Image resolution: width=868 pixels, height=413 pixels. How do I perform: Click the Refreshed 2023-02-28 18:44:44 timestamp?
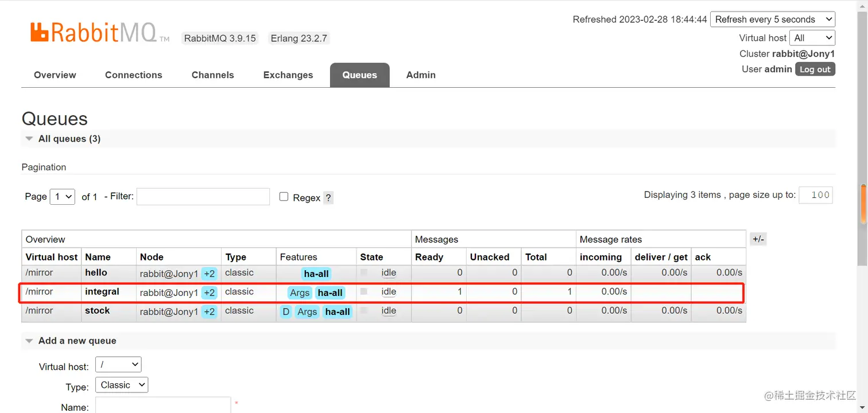point(640,20)
